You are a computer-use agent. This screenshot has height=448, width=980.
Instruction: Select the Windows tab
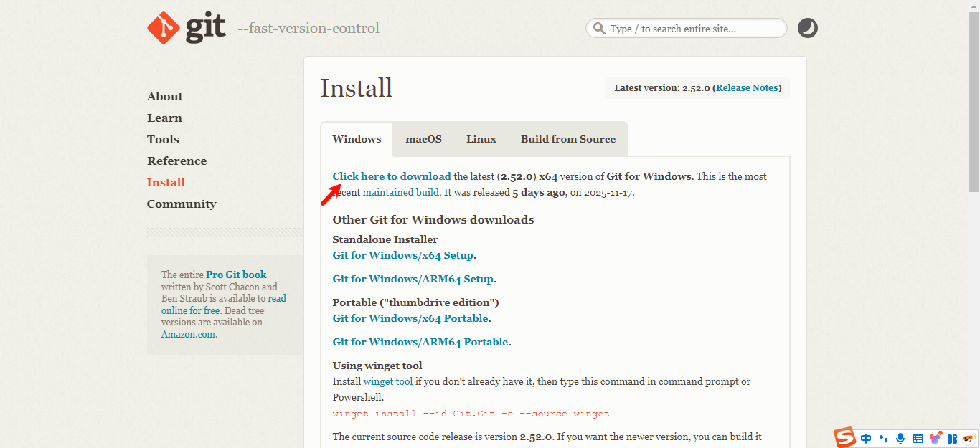(x=357, y=139)
